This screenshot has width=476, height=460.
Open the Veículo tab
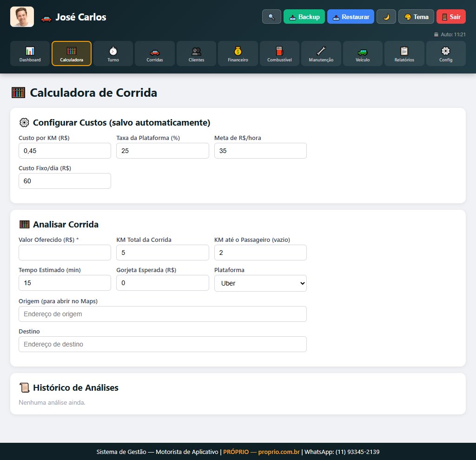[x=363, y=53]
